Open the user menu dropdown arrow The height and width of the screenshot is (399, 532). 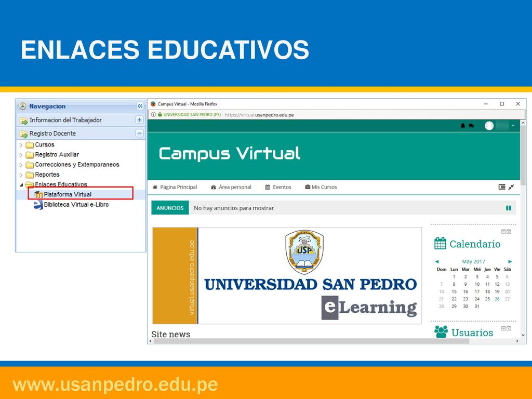(513, 126)
